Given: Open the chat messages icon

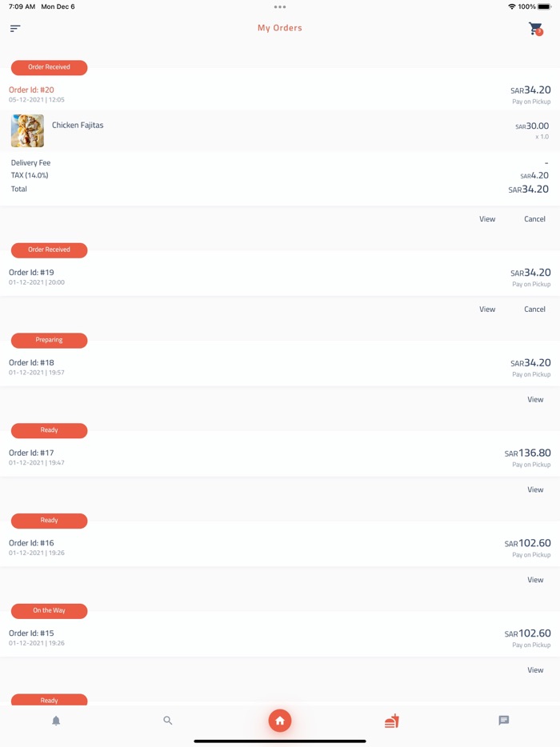Looking at the screenshot, I should pos(503,721).
